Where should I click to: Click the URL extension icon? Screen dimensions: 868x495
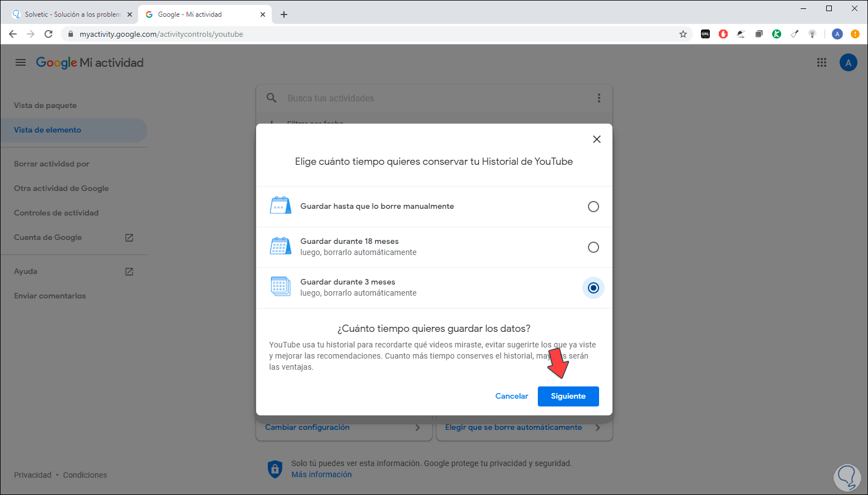coord(705,34)
